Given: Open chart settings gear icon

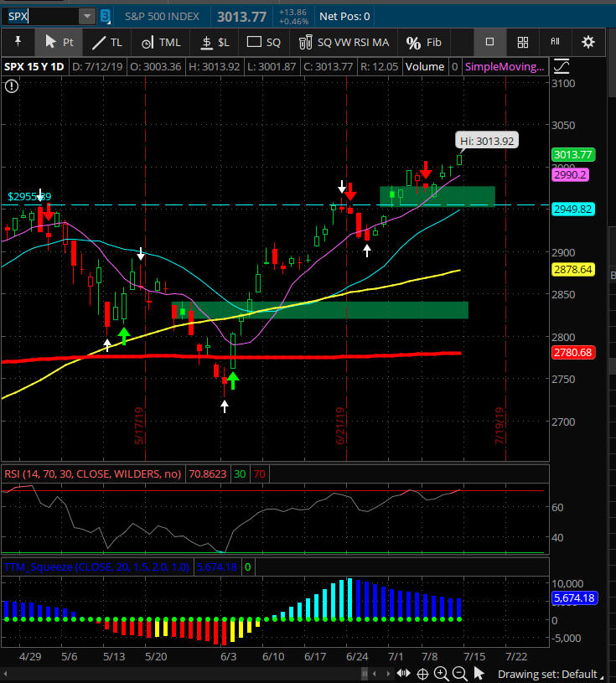Looking at the screenshot, I should tap(588, 42).
